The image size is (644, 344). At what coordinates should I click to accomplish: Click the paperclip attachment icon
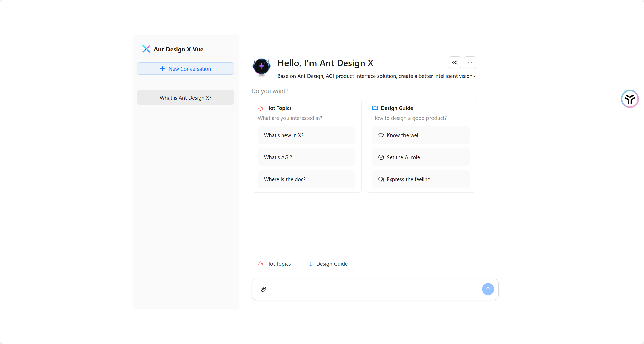[x=264, y=289]
